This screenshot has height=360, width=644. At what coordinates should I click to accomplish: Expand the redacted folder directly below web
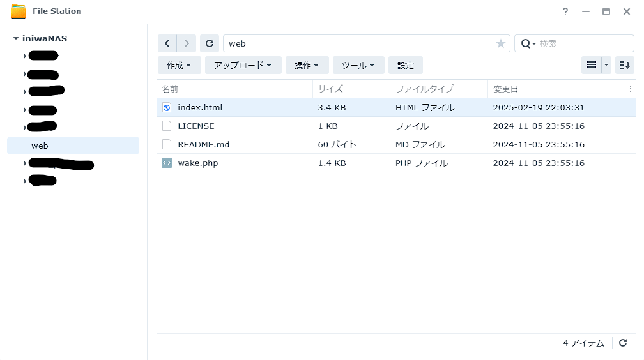click(25, 163)
